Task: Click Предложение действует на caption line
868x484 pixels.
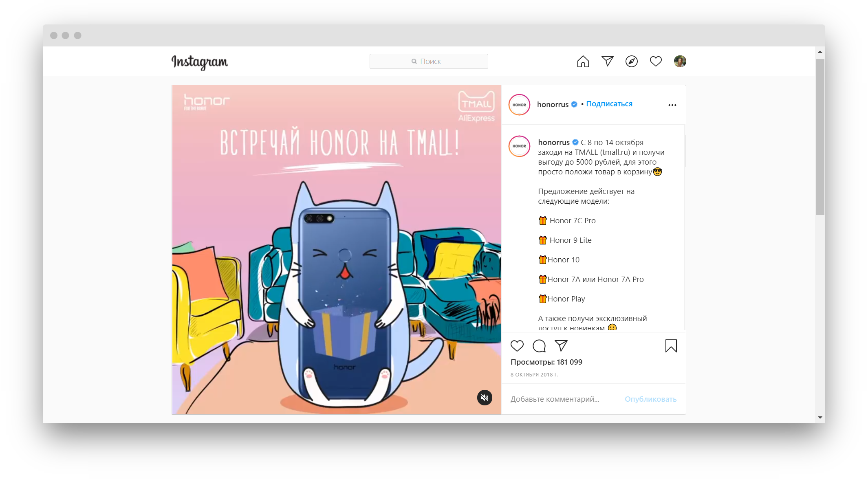Action: [586, 191]
